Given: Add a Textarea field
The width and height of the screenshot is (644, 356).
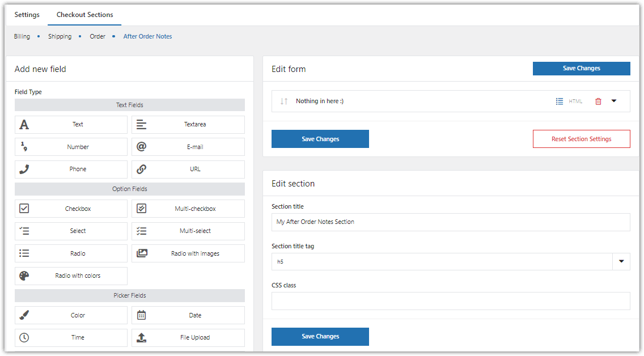Looking at the screenshot, I should coord(188,124).
